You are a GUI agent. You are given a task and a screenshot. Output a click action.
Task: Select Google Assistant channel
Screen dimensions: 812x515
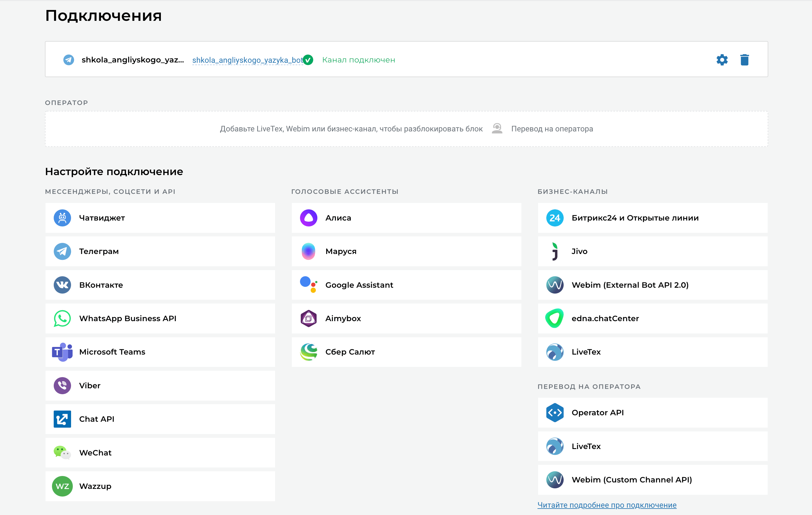(406, 285)
